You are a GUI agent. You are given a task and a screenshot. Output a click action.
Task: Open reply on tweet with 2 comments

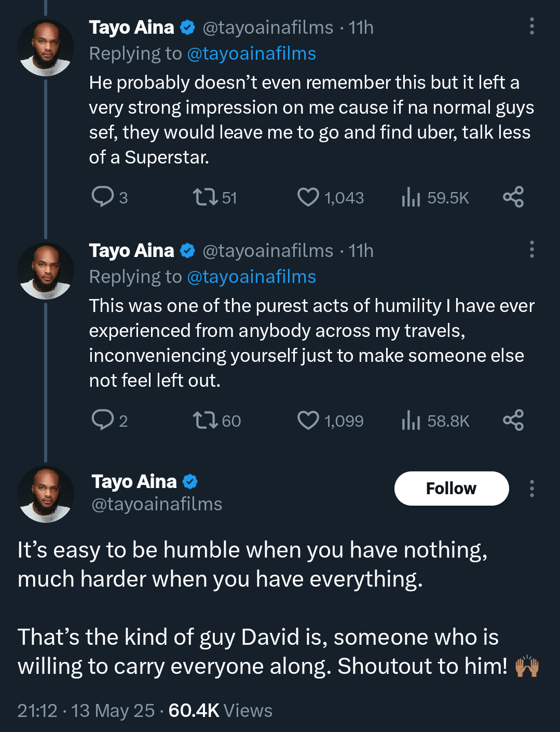pos(103,421)
